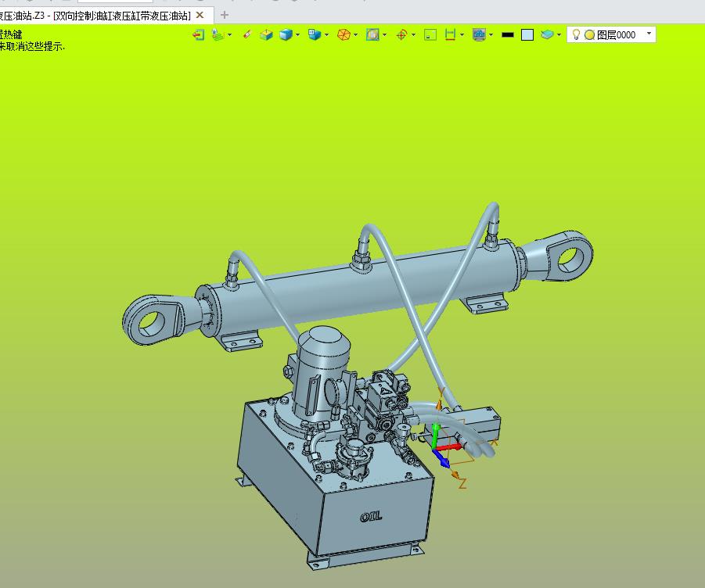Expand the crosshair target dropdown arrow

coord(413,34)
